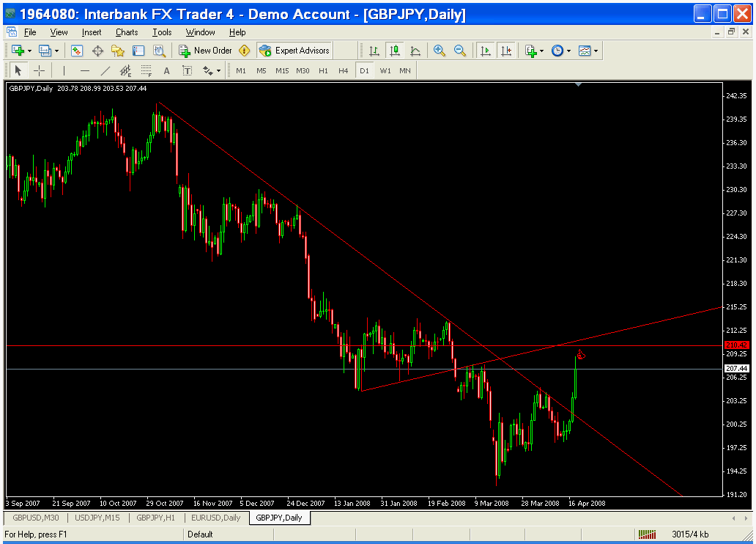Toggle the Terminal window icon
Screen dimensions: 756x544
pyautogui.click(x=139, y=51)
